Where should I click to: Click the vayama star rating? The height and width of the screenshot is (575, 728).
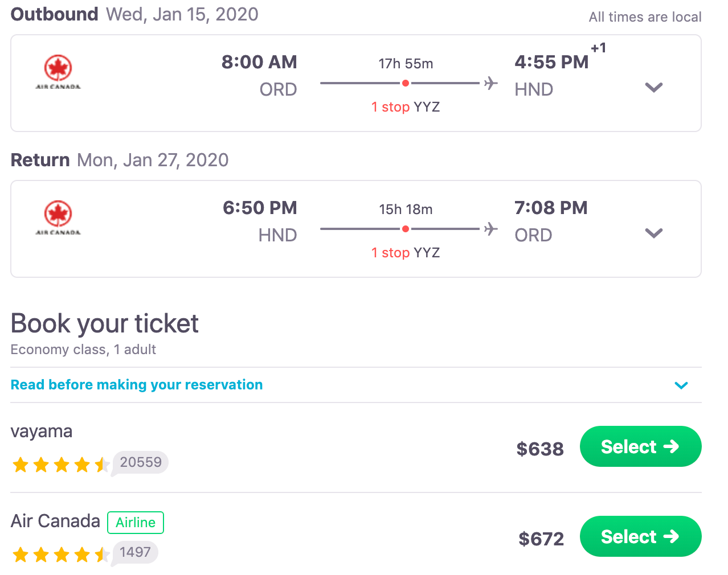60,465
